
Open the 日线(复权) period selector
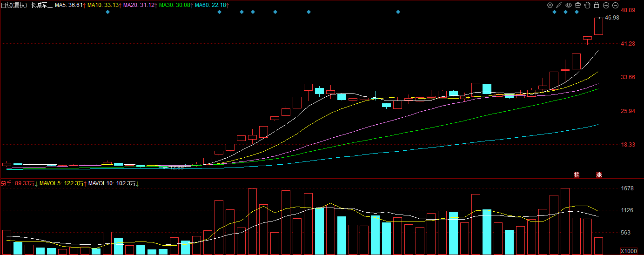14,5
